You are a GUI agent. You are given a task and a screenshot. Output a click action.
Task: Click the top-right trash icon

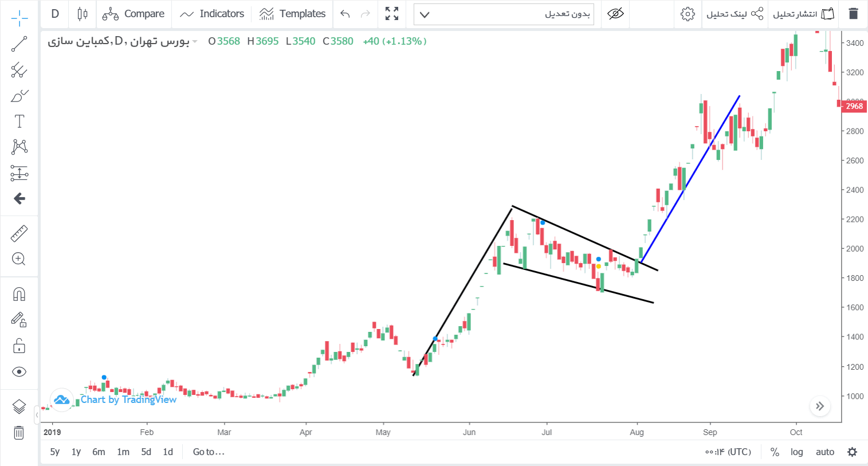coord(853,14)
